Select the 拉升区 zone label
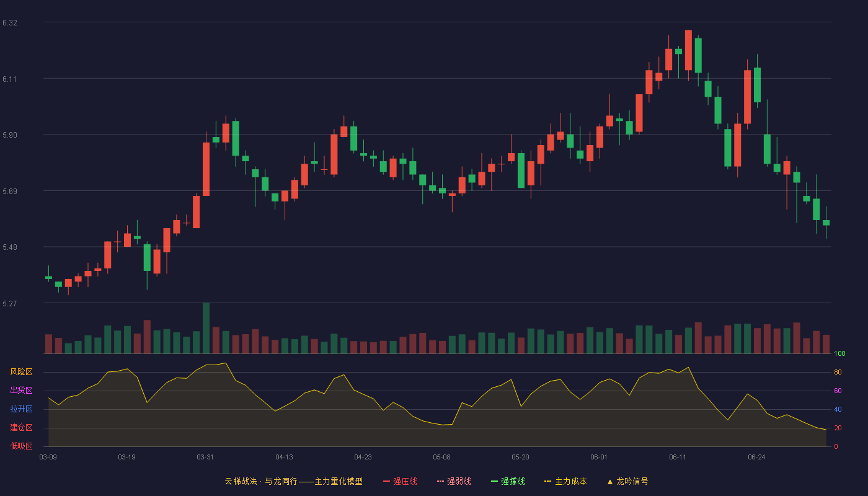Image resolution: width=868 pixels, height=496 pixels. [21, 409]
